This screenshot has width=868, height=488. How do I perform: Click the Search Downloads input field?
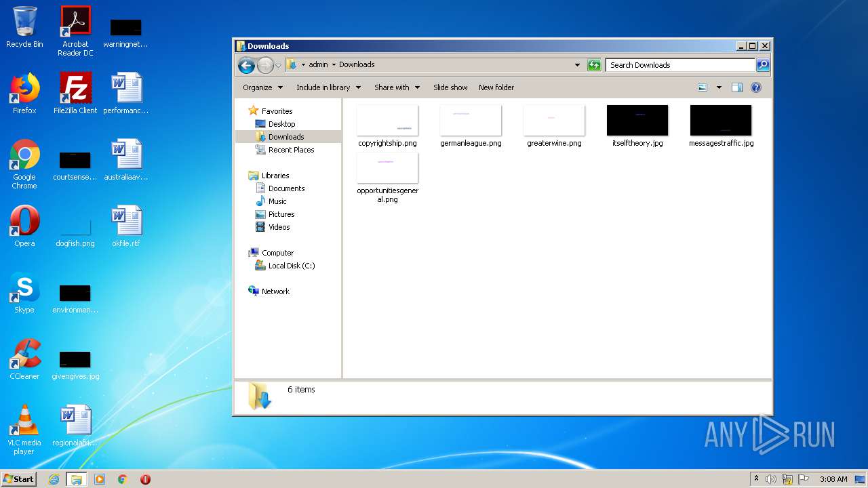[x=679, y=65]
